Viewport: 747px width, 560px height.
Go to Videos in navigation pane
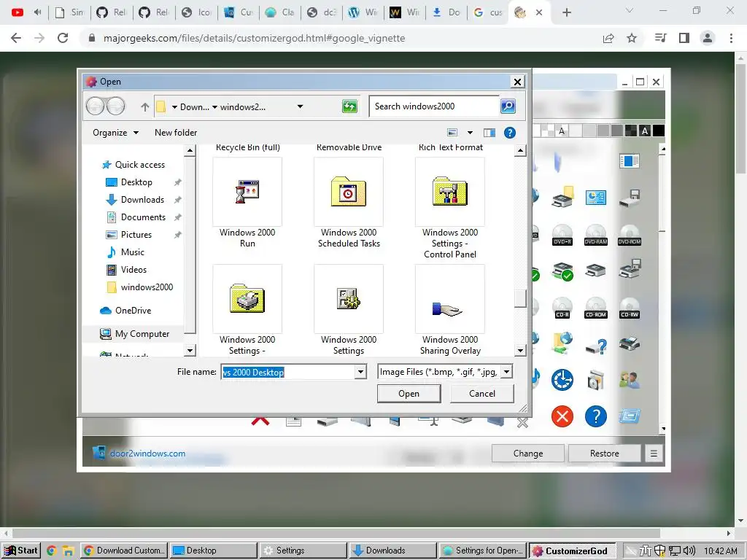click(127, 270)
